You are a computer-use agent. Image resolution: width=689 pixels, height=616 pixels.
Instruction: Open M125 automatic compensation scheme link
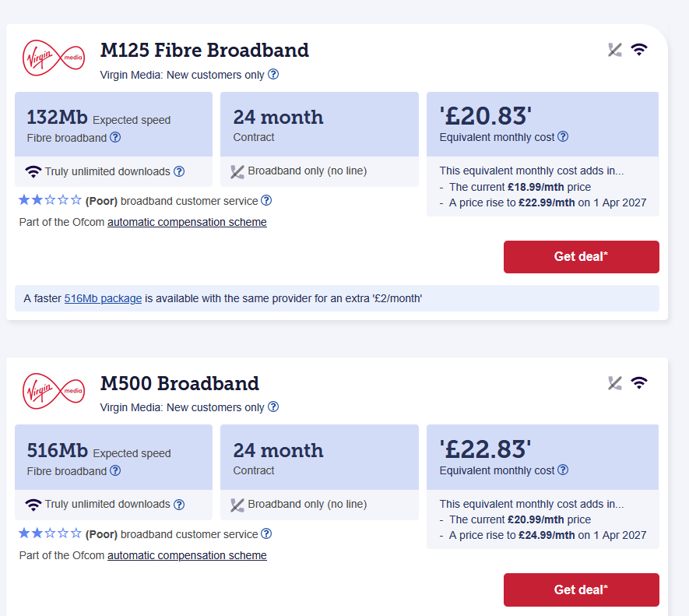187,223
